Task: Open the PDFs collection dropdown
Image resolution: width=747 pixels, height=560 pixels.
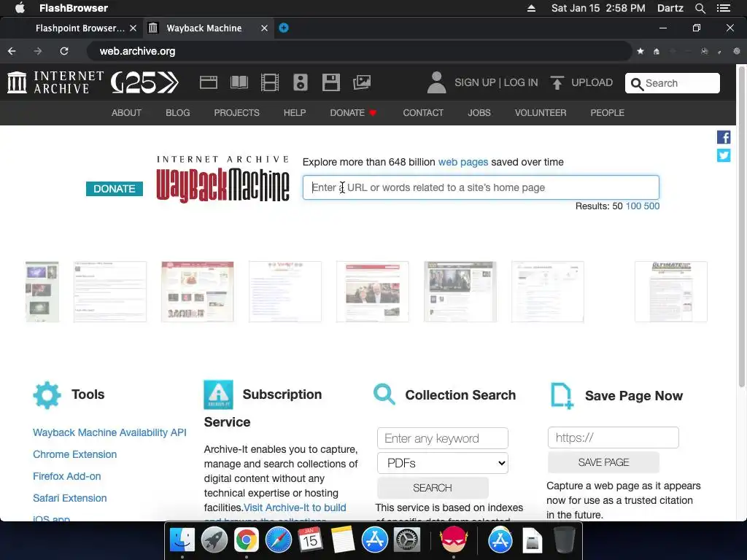Action: tap(443, 463)
